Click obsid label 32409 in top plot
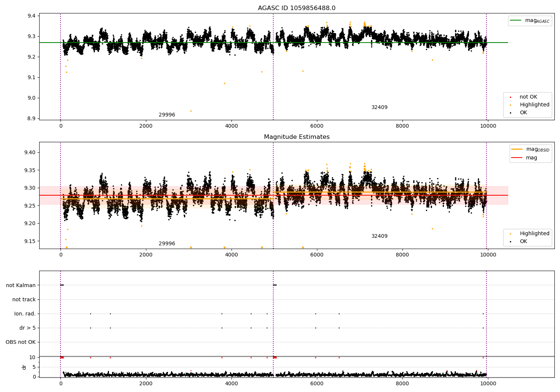Image resolution: width=560 pixels, height=392 pixels. coord(379,108)
